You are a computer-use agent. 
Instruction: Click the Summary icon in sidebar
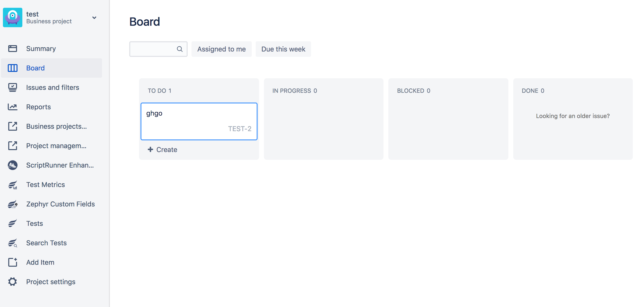point(12,49)
